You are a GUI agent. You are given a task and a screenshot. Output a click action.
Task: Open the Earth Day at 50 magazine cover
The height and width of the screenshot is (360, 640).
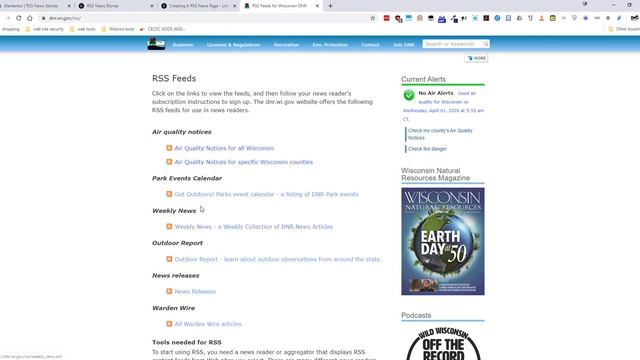point(442,241)
